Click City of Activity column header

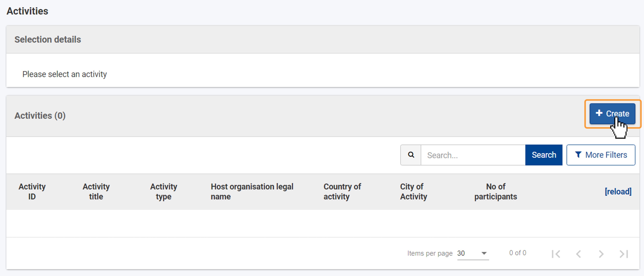point(414,192)
